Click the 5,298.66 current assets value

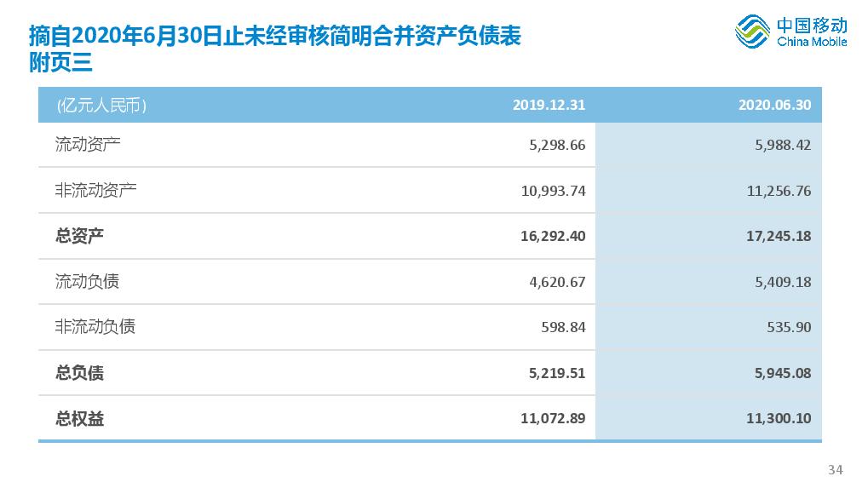click(x=557, y=145)
